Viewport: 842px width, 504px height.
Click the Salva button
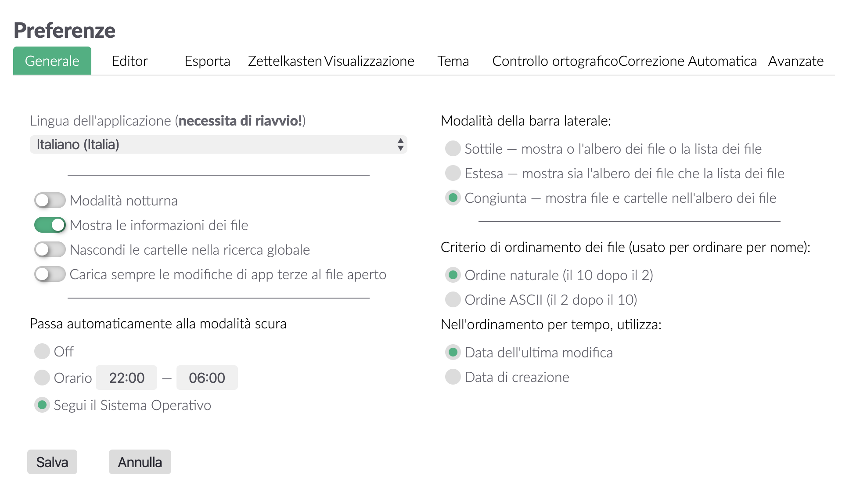[52, 461]
